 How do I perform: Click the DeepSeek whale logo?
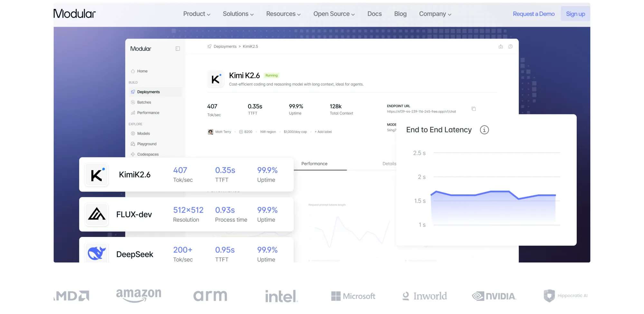pyautogui.click(x=96, y=254)
